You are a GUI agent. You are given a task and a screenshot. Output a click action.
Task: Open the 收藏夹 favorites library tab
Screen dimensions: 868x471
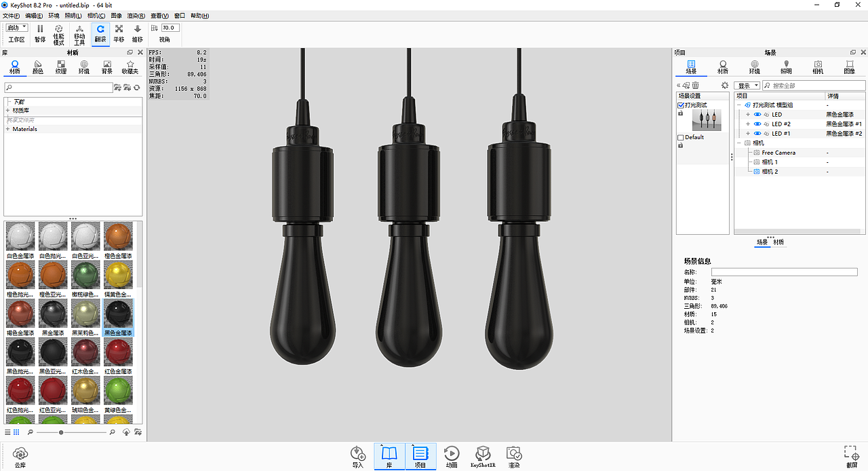130,67
